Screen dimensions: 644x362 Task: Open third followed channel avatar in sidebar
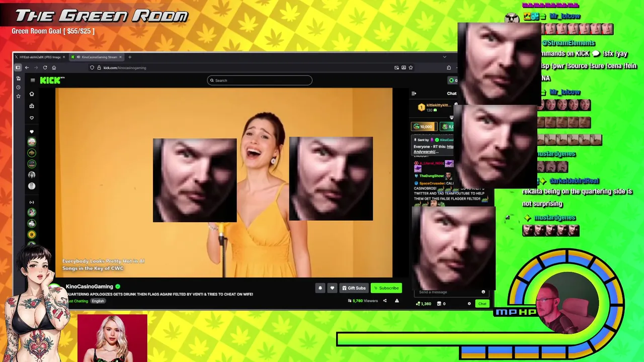point(32,164)
